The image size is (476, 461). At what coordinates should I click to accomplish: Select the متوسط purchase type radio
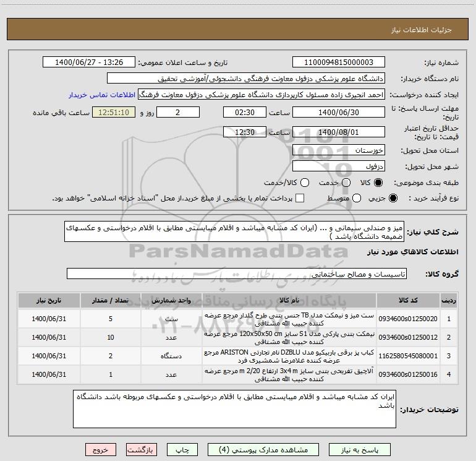(357, 198)
